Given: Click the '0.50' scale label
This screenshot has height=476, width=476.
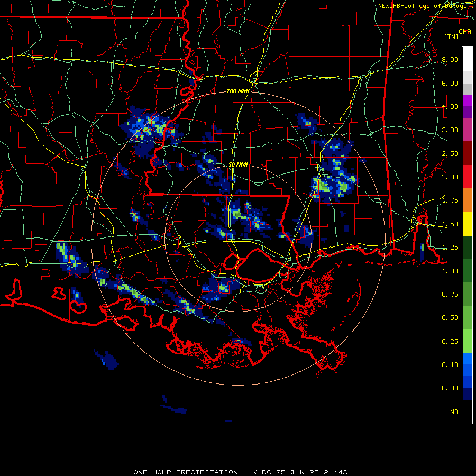Looking at the screenshot, I should pyautogui.click(x=450, y=318).
